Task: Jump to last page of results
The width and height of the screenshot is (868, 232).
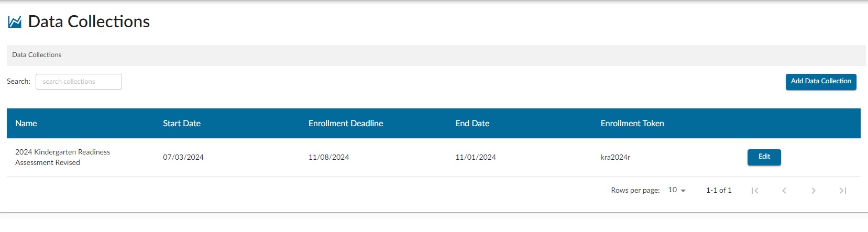Action: pos(843,191)
